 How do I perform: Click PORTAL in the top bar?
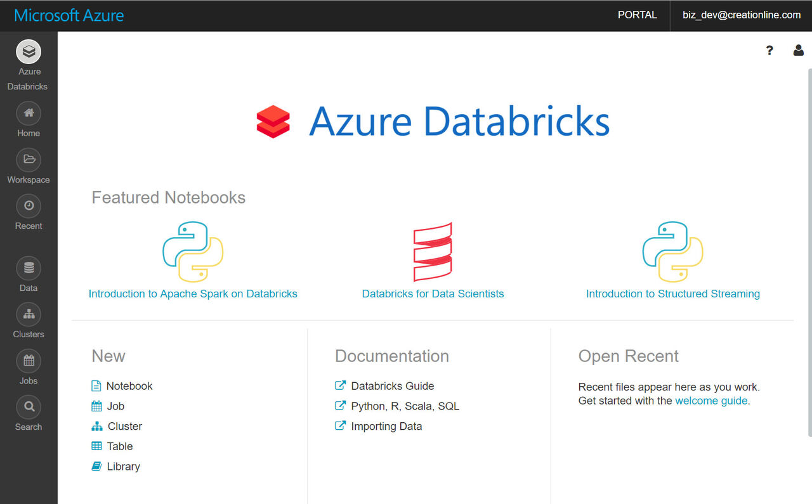[x=638, y=15]
